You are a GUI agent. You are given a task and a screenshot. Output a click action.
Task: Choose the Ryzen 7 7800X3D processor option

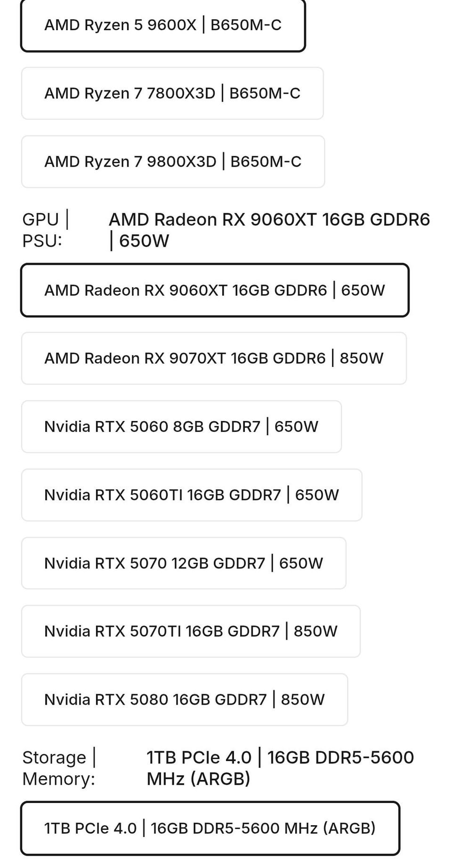click(x=172, y=93)
